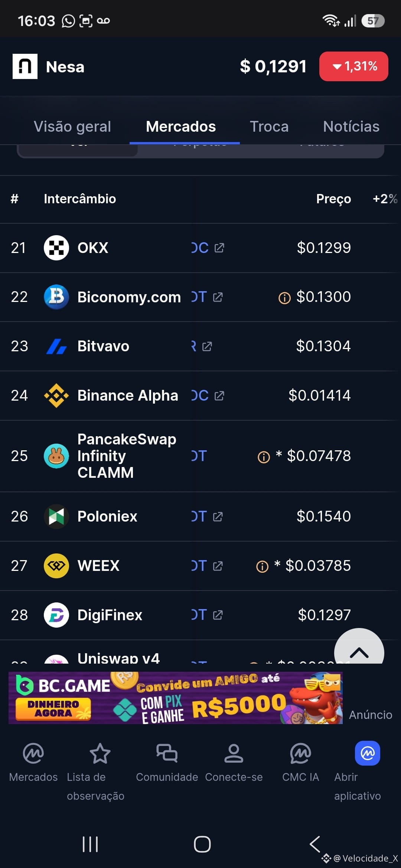This screenshot has width=401, height=868.
Task: Open the Troca tab
Action: click(269, 126)
